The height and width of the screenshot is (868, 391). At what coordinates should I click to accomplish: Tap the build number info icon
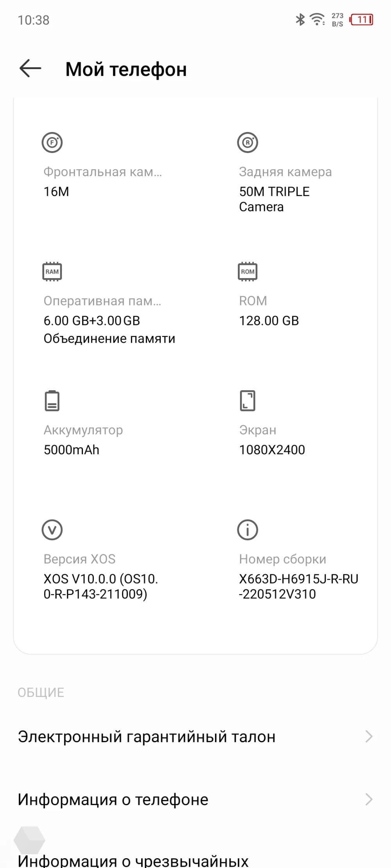tap(248, 530)
